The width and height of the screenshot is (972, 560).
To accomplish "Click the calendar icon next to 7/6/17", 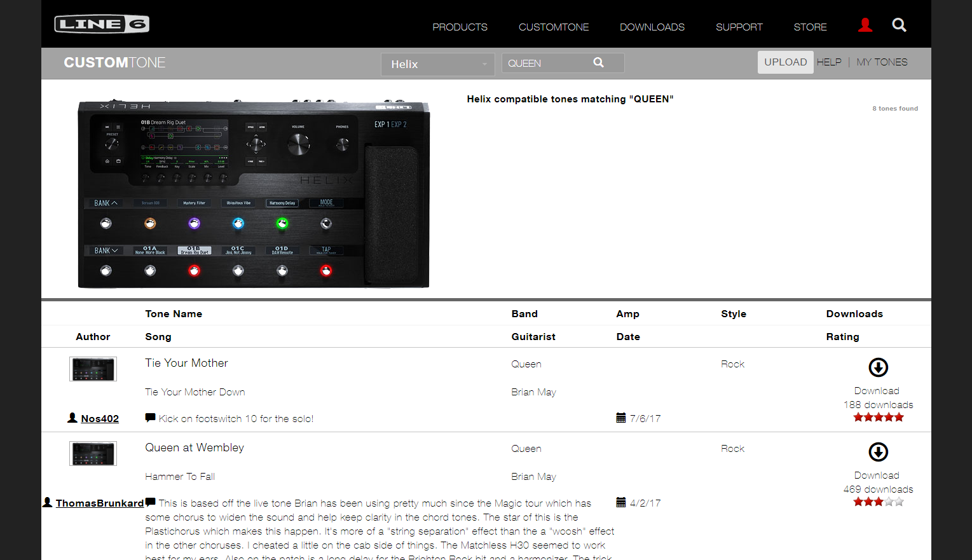I will pyautogui.click(x=621, y=418).
